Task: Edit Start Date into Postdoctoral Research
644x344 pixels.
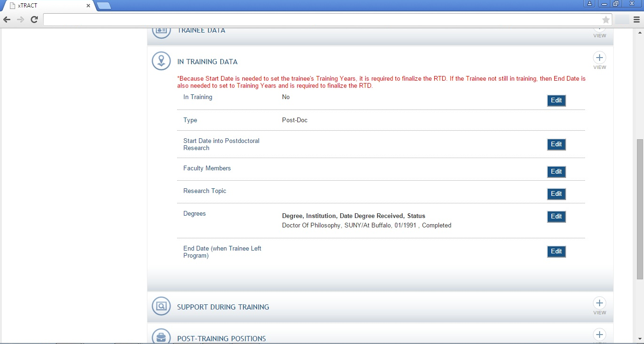Action: click(x=556, y=144)
